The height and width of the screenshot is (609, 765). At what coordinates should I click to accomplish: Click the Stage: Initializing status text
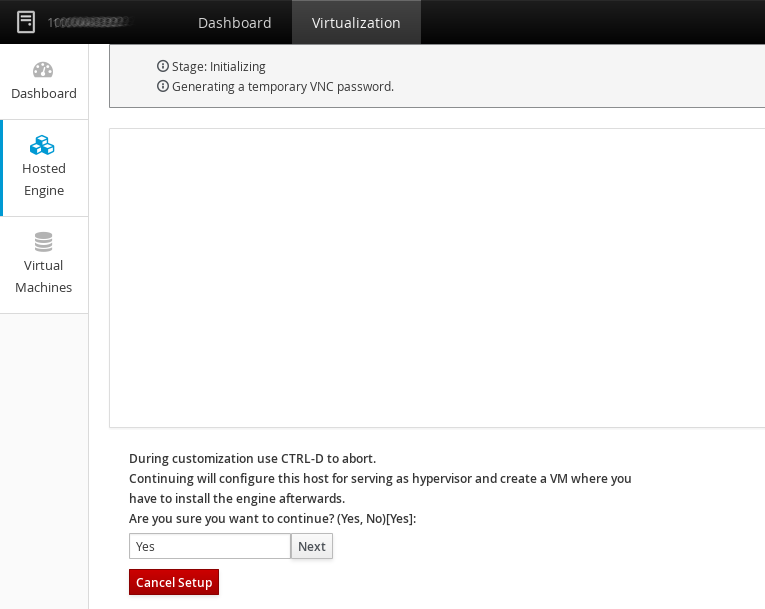pyautogui.click(x=219, y=67)
